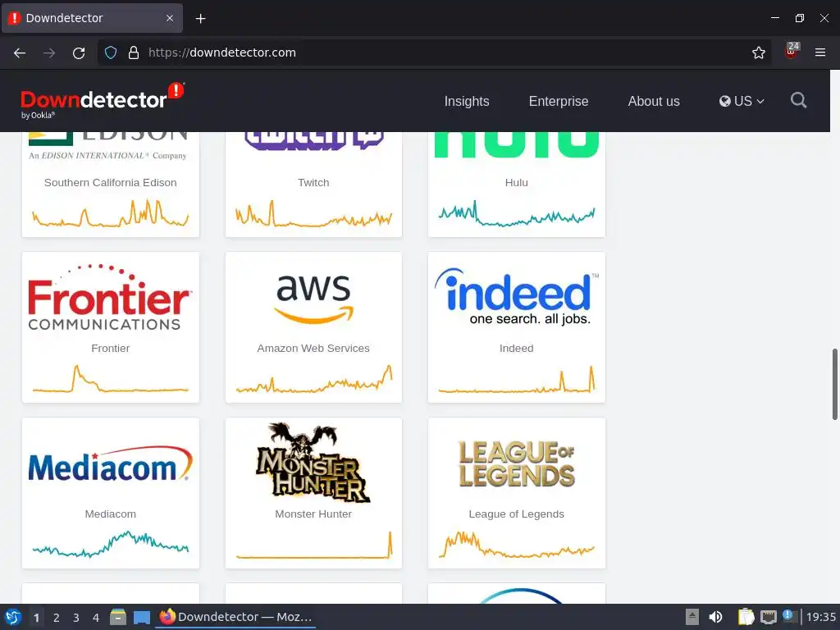This screenshot has height=630, width=840.
Task: Click the removable media eject tray icon
Action: coord(692,617)
